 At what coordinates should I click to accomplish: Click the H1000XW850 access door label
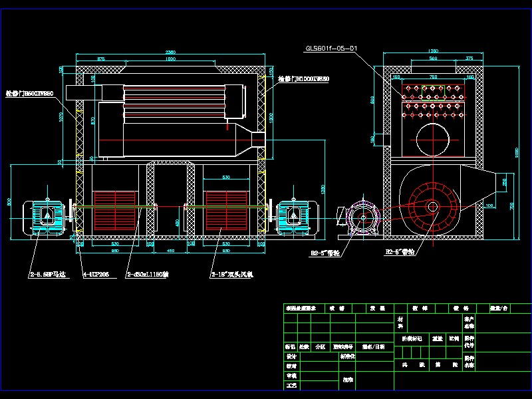303,79
